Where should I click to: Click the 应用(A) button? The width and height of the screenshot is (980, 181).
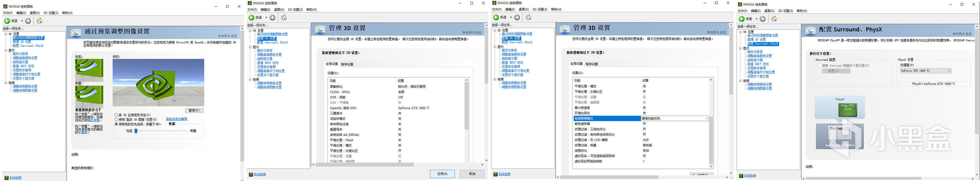click(442, 174)
